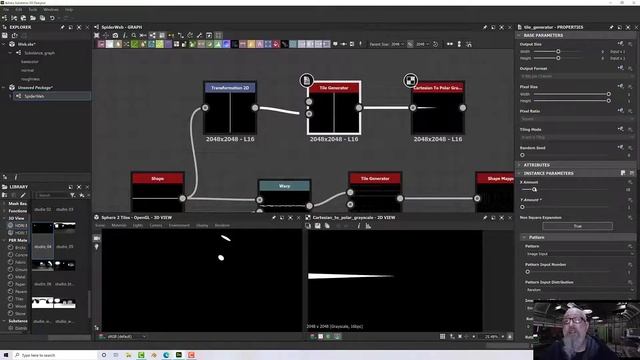Click the camera snapshot icon in the graph toolbar

116,36
